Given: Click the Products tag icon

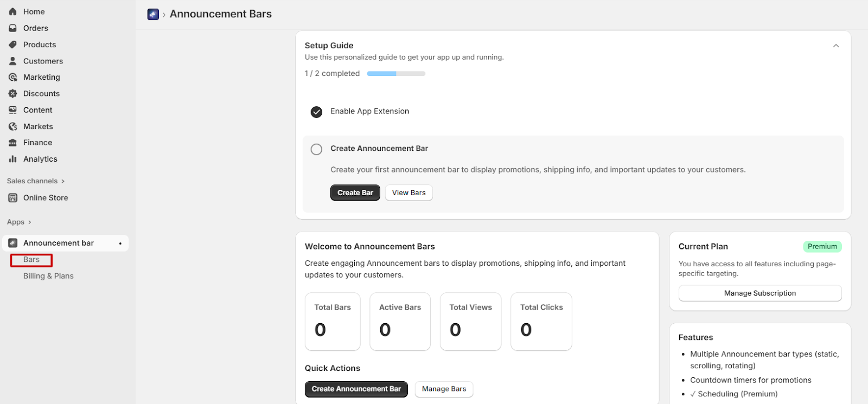Looking at the screenshot, I should point(12,44).
